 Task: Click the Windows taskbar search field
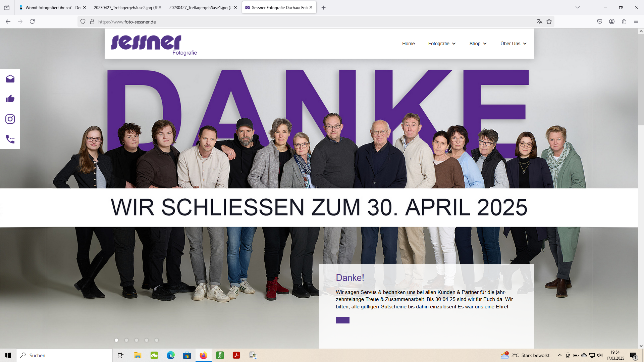pos(64,355)
